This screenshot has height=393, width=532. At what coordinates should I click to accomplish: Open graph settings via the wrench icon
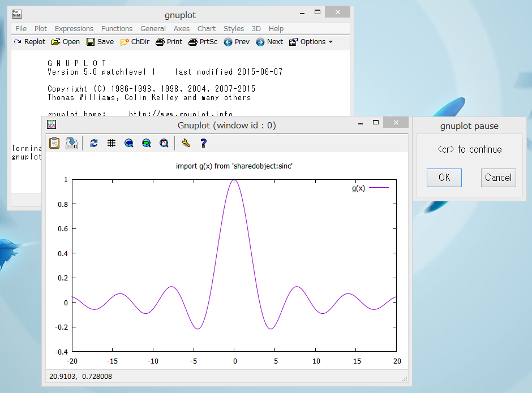pos(185,142)
